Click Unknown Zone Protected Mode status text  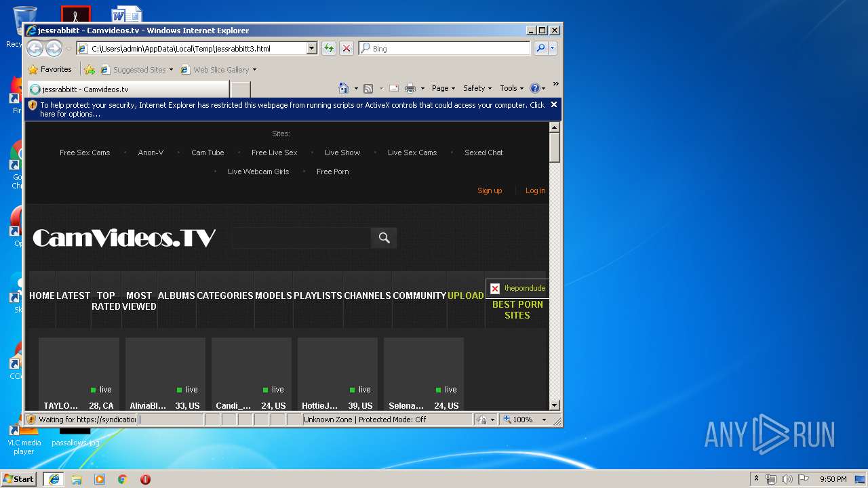point(365,420)
